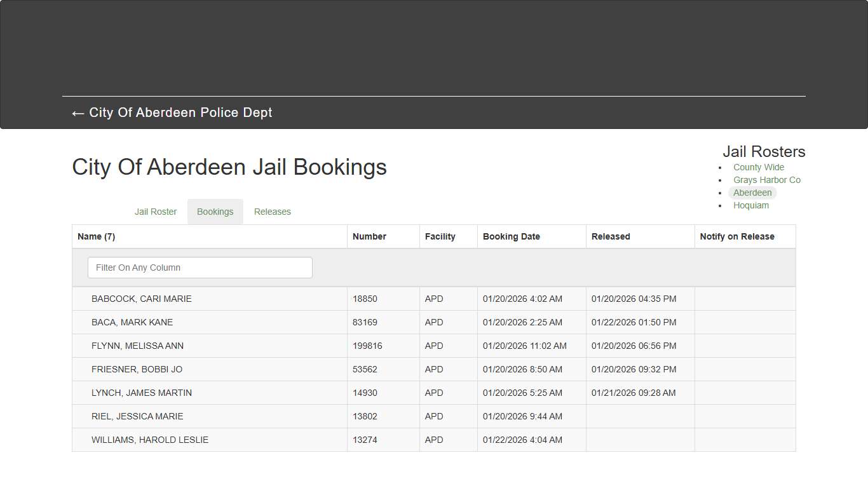The width and height of the screenshot is (868, 488).
Task: Open the Grays Harbor Co roster
Action: click(767, 180)
